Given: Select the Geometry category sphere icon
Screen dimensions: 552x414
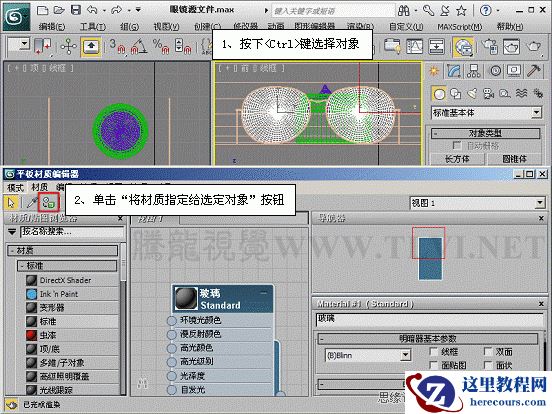Looking at the screenshot, I should coord(439,94).
